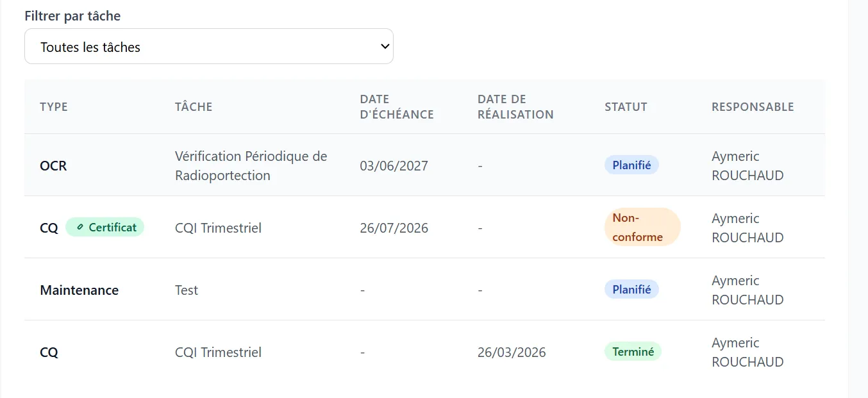Image resolution: width=868 pixels, height=398 pixels.
Task: Click the paperclip icon in Certificat badge
Action: coord(80,227)
